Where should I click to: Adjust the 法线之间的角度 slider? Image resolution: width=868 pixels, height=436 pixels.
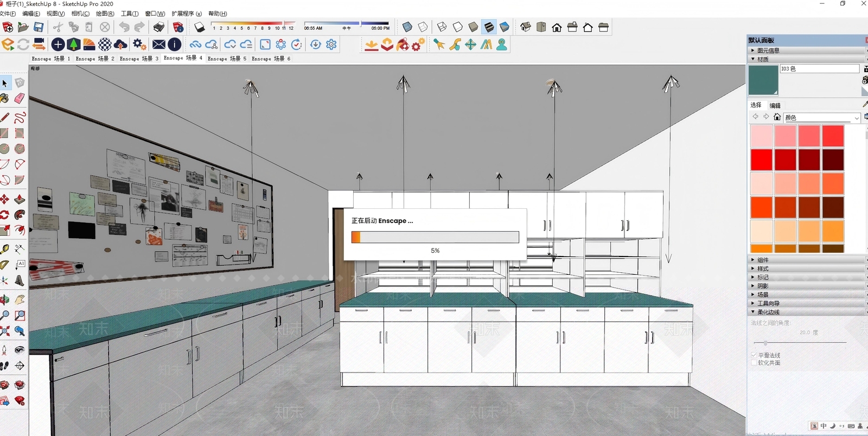click(800, 343)
